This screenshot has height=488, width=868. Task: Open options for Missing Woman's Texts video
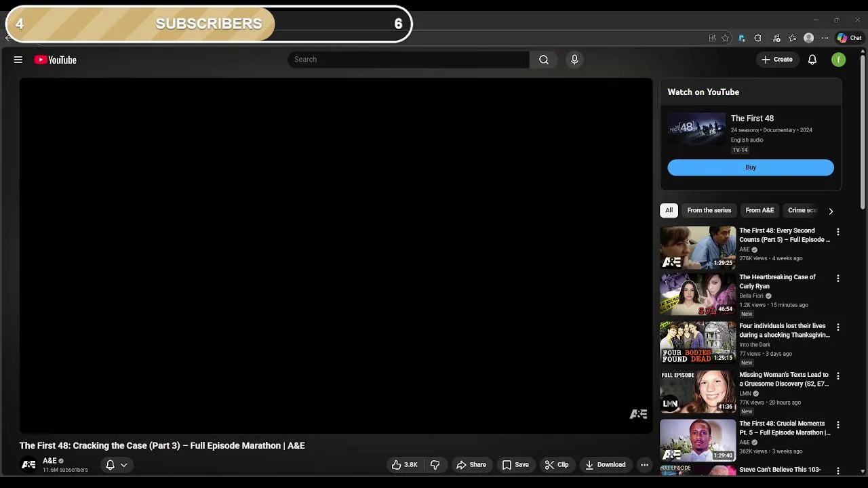click(838, 376)
